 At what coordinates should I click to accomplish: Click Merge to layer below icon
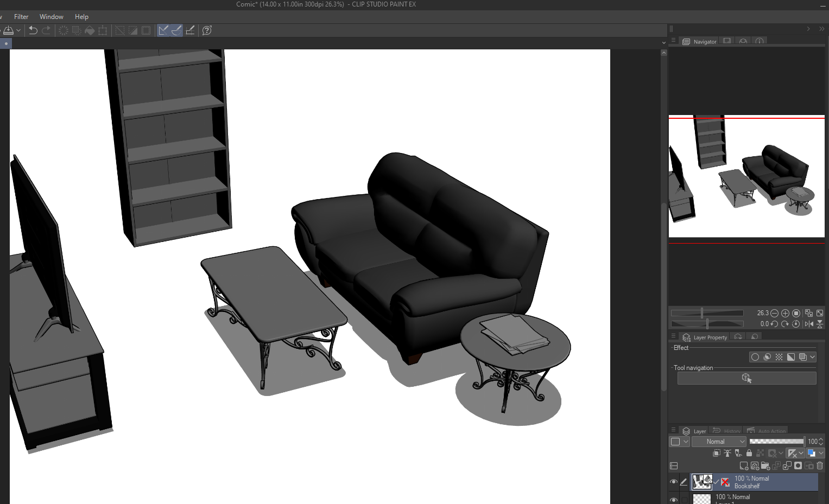click(x=787, y=465)
